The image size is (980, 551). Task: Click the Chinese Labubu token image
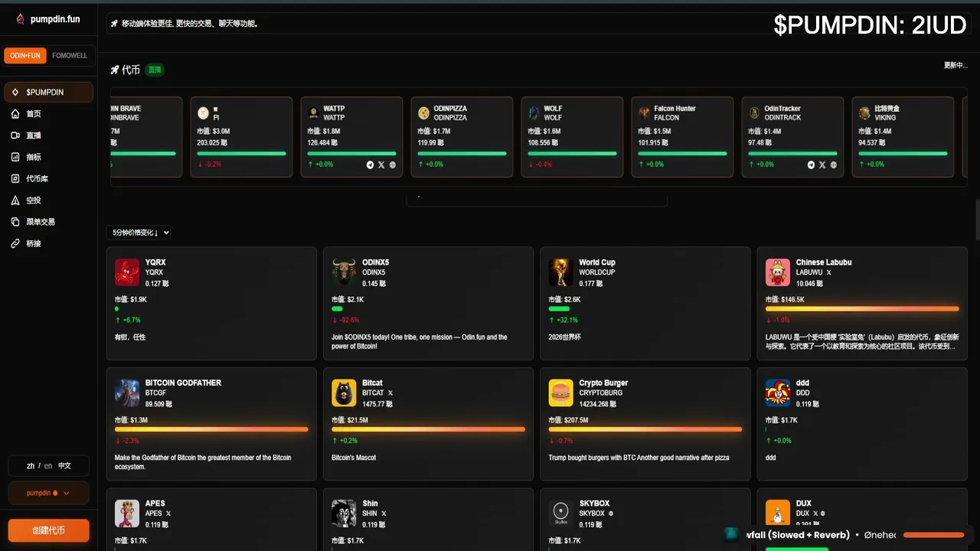pyautogui.click(x=778, y=272)
